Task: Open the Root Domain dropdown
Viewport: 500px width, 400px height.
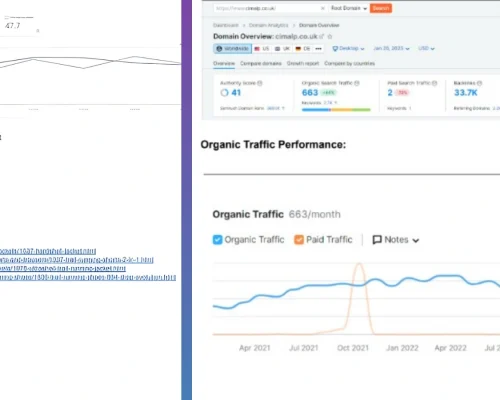Action: (x=349, y=8)
